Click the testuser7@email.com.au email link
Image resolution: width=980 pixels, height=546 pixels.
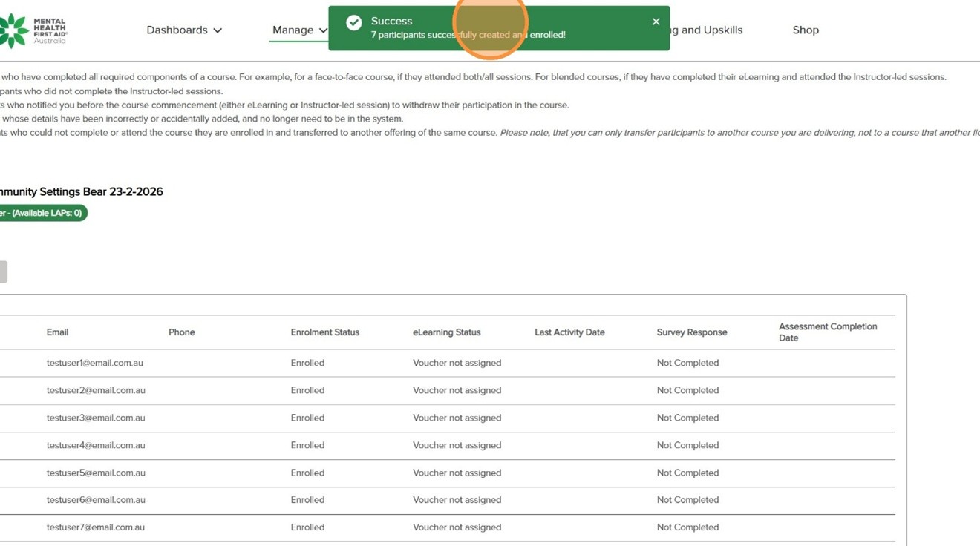pyautogui.click(x=94, y=527)
